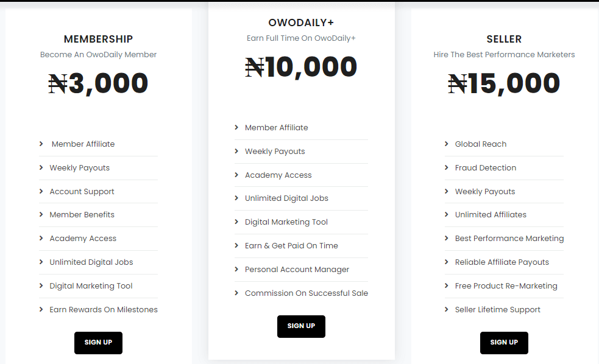This screenshot has height=364, width=599.
Task: Click chevron next to Personal Account Manager
Action: [236, 270]
